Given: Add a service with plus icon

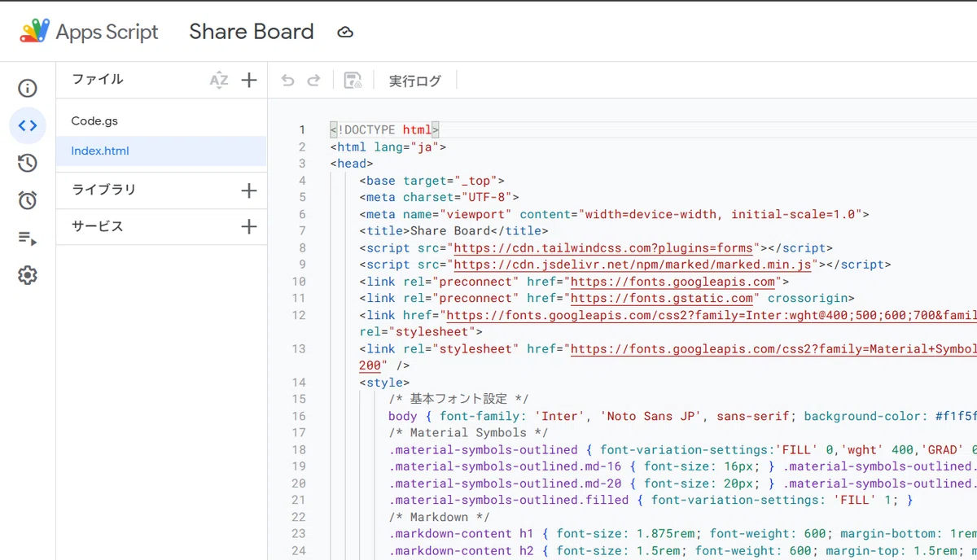Looking at the screenshot, I should [249, 226].
